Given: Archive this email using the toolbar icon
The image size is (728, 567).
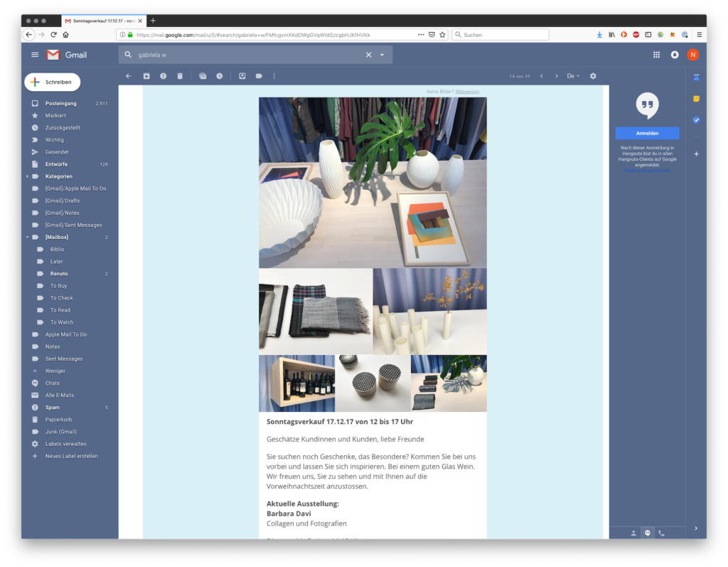Looking at the screenshot, I should coord(146,76).
